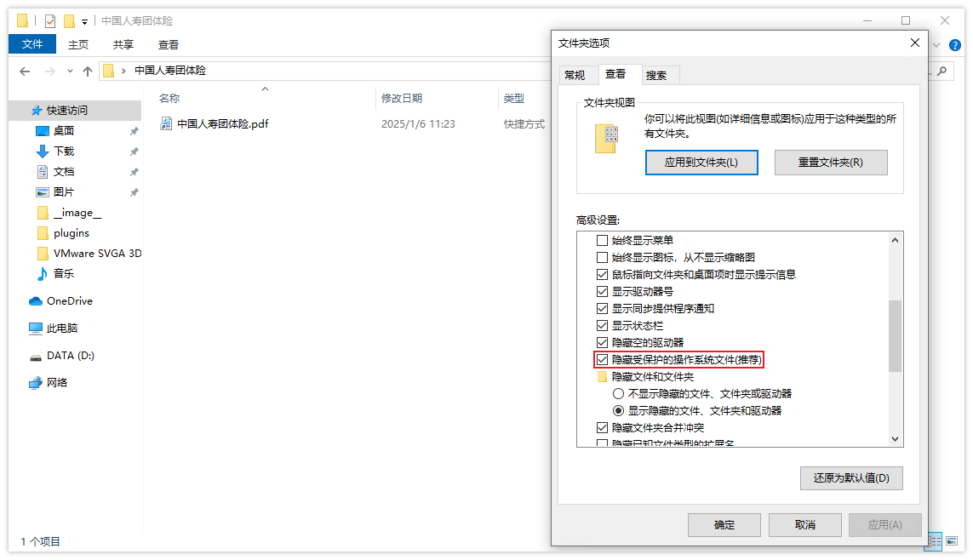Uncheck 隐藏受保护的操作系统文件(推荐) checkbox
Image resolution: width=973 pixels, height=560 pixels.
(603, 360)
